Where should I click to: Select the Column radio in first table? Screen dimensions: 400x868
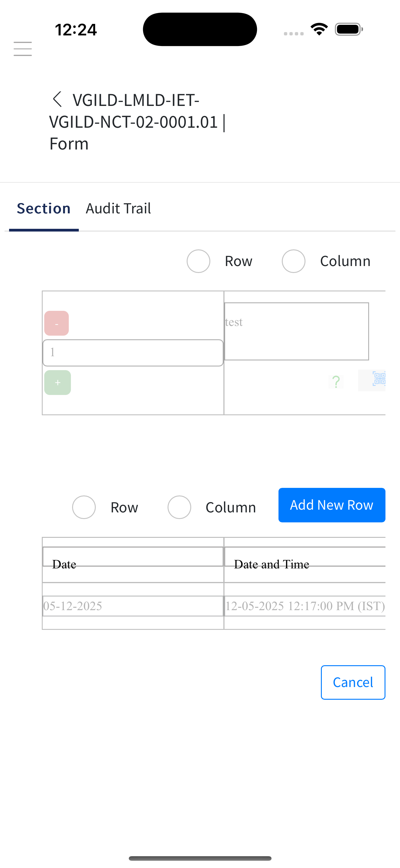[x=293, y=261]
